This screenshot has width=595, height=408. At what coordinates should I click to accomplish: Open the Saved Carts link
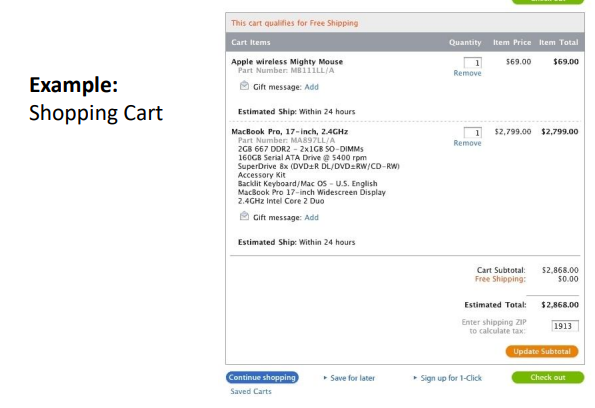(x=251, y=391)
